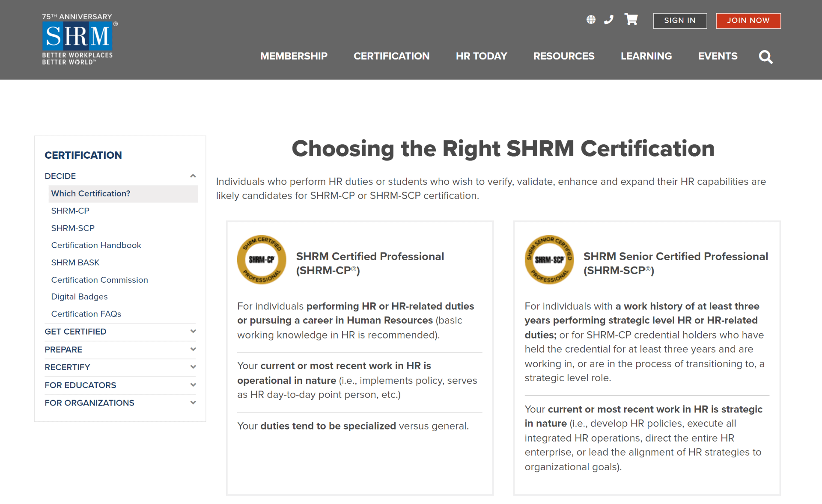Open the HR TODAY menu

tap(481, 56)
